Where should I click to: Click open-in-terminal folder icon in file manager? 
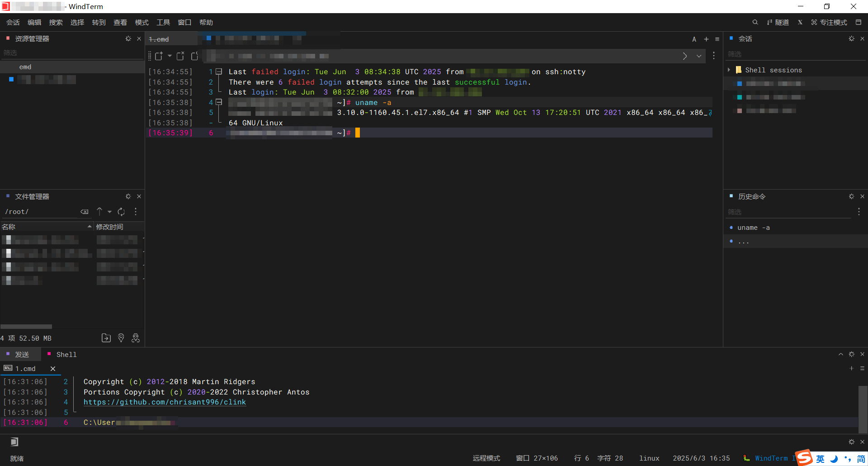[106, 338]
